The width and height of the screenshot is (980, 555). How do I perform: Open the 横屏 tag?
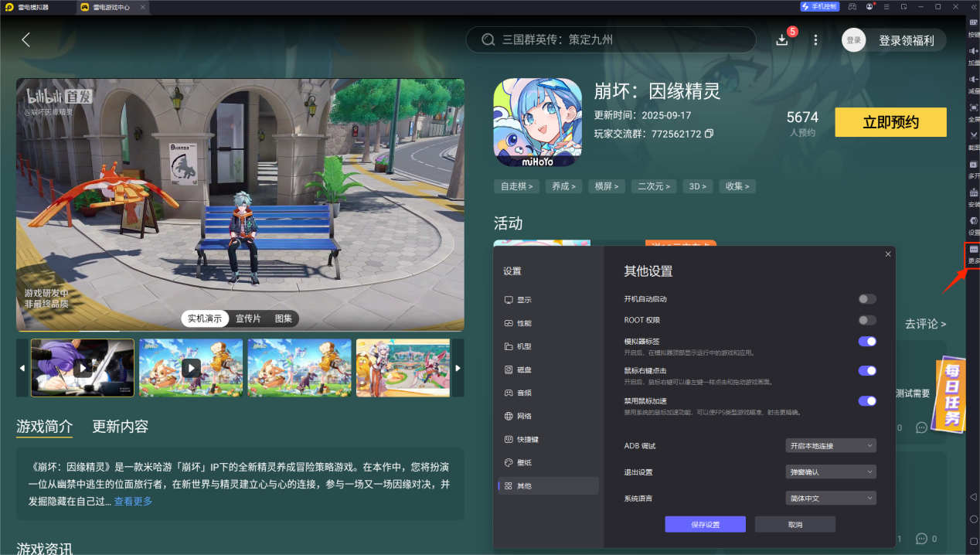point(607,186)
